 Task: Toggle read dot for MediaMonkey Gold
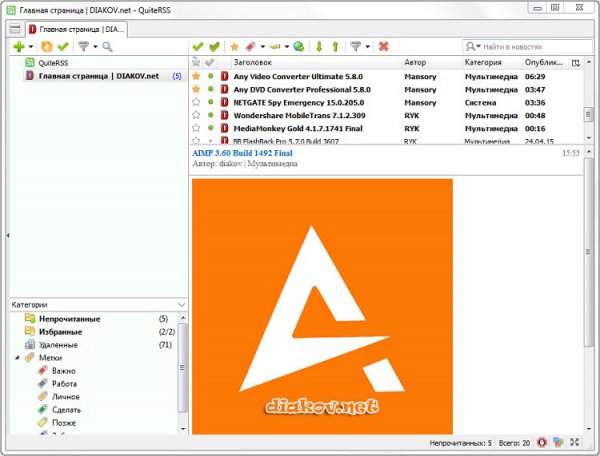coord(210,128)
